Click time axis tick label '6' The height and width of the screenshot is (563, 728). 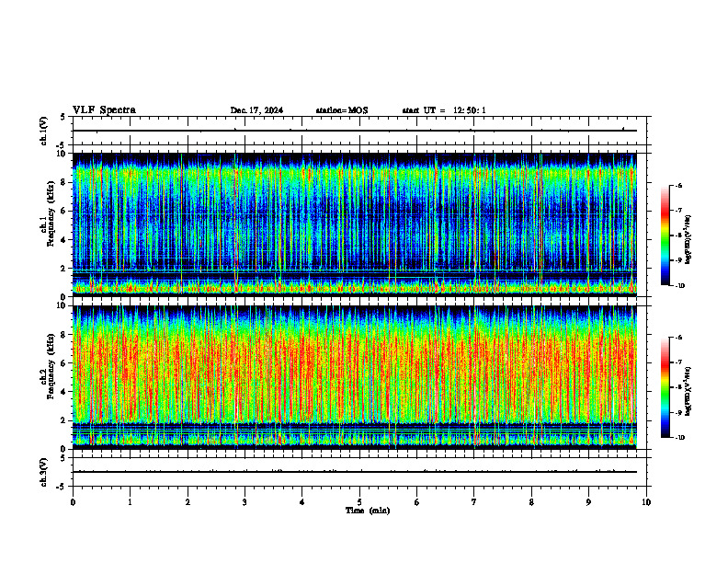pyautogui.click(x=416, y=502)
